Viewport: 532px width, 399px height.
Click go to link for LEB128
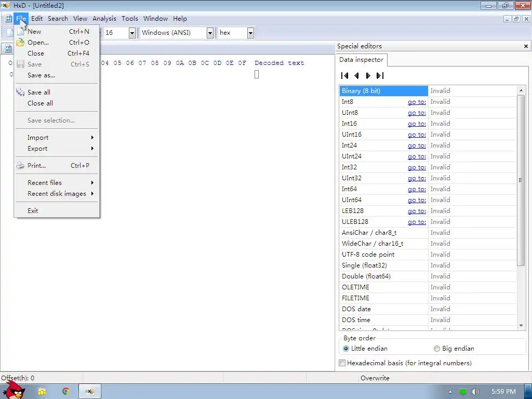417,211
